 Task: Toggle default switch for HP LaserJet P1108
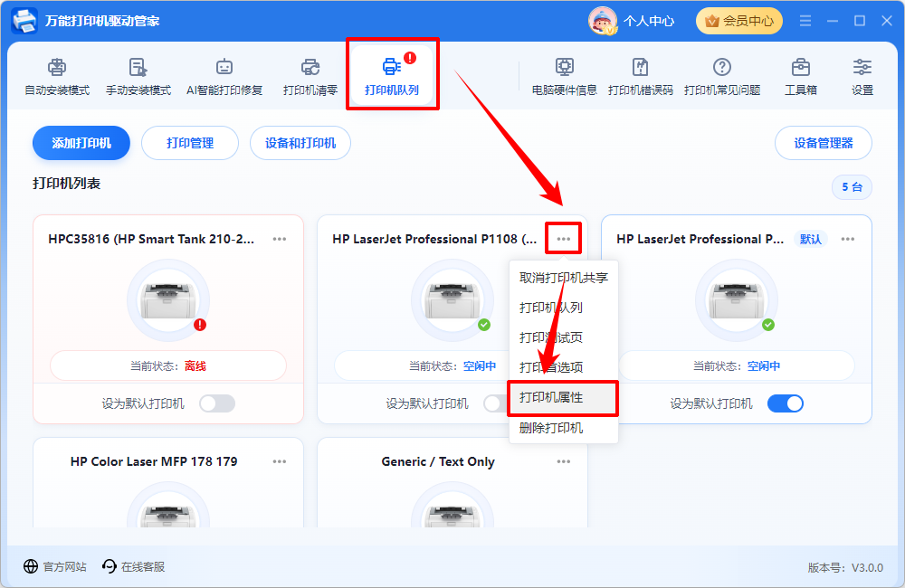(x=496, y=403)
